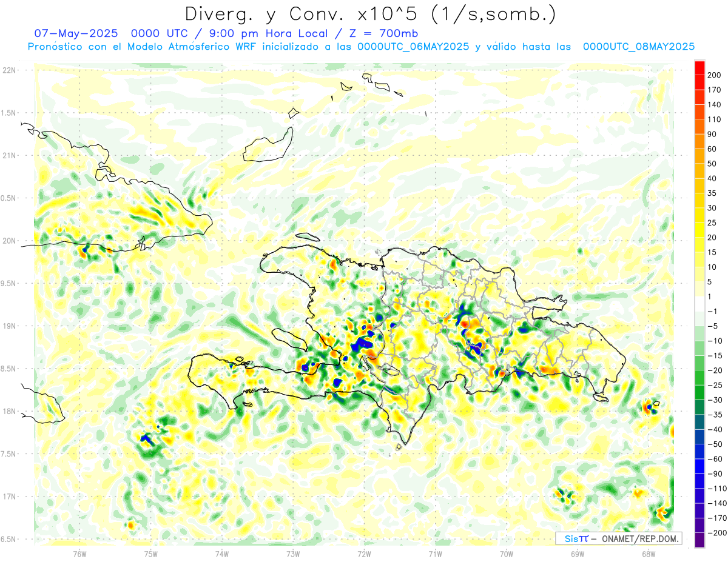Viewport: 728px width, 562px height.
Task: Select the valid-until stamp "0000UTC_08MAY2025"
Action: [638, 47]
